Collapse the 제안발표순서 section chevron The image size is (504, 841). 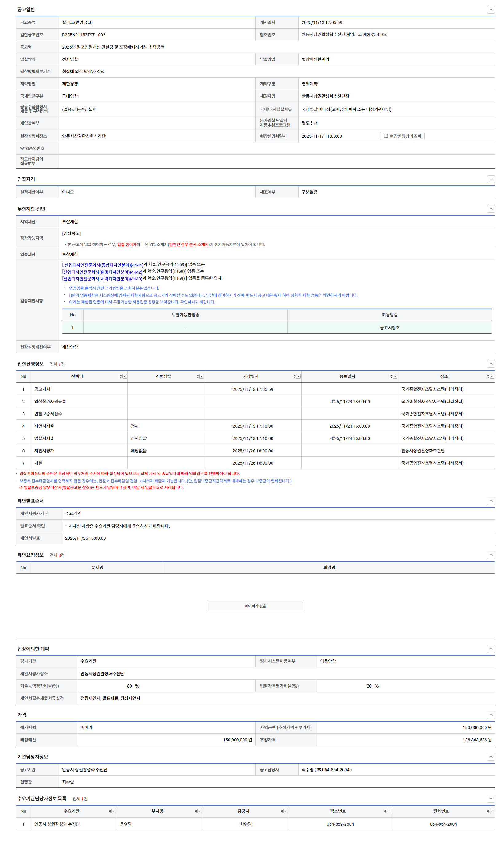pyautogui.click(x=491, y=501)
